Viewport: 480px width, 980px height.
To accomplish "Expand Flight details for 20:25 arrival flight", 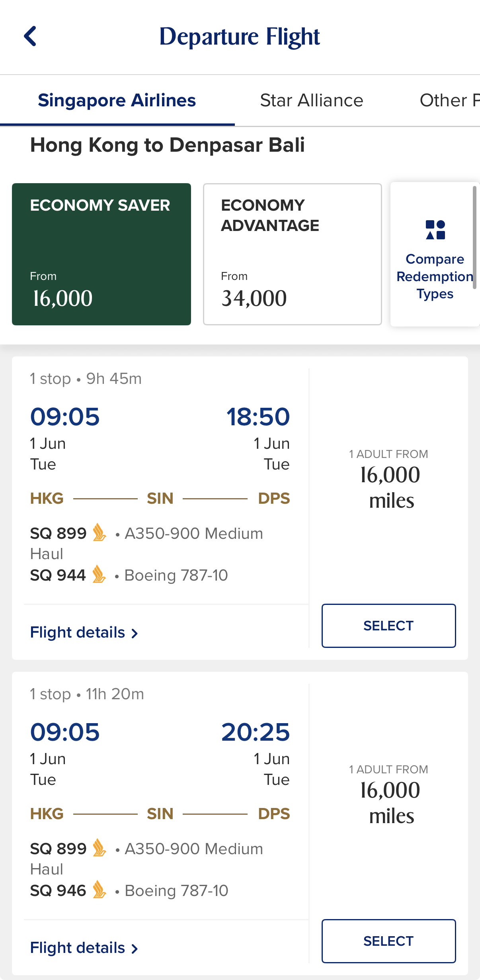I will 84,948.
